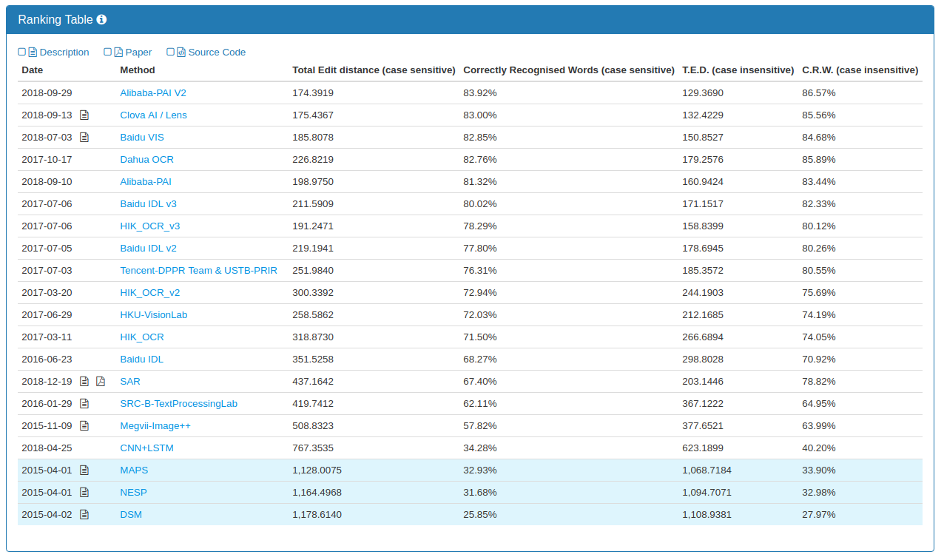Image resolution: width=944 pixels, height=560 pixels.
Task: Open the HIK_OCR_v3 method link
Action: click(150, 226)
